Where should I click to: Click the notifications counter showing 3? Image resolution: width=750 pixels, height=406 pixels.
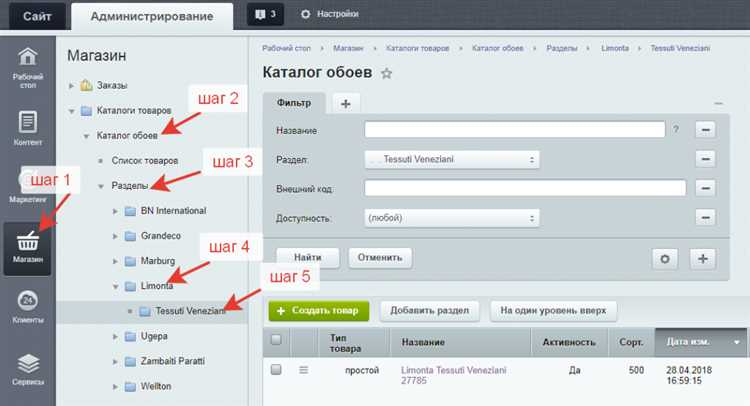[x=265, y=14]
